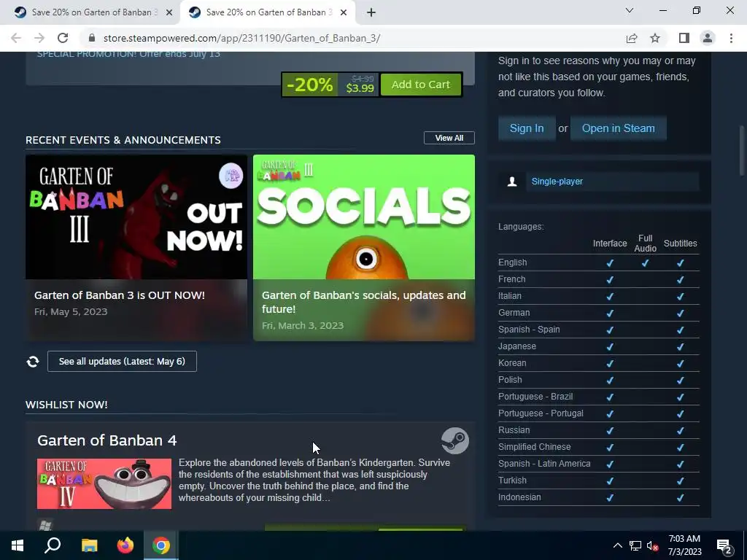The width and height of the screenshot is (747, 560).
Task: Select the second Save 20% tab
Action: (267, 12)
